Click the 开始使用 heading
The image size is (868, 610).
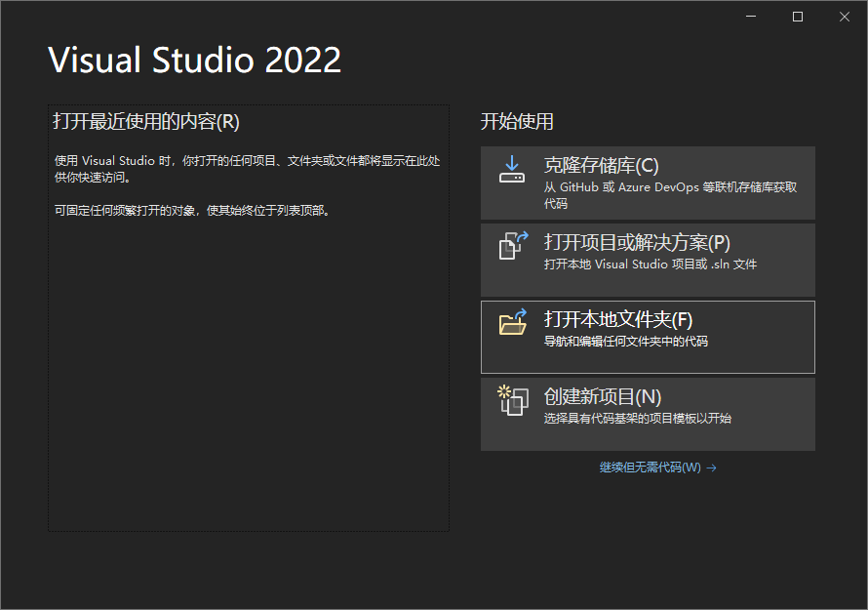pyautogui.click(x=517, y=121)
